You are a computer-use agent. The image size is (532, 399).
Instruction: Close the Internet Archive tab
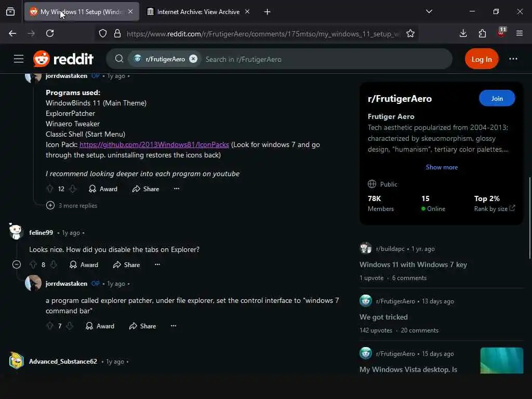coord(247,12)
